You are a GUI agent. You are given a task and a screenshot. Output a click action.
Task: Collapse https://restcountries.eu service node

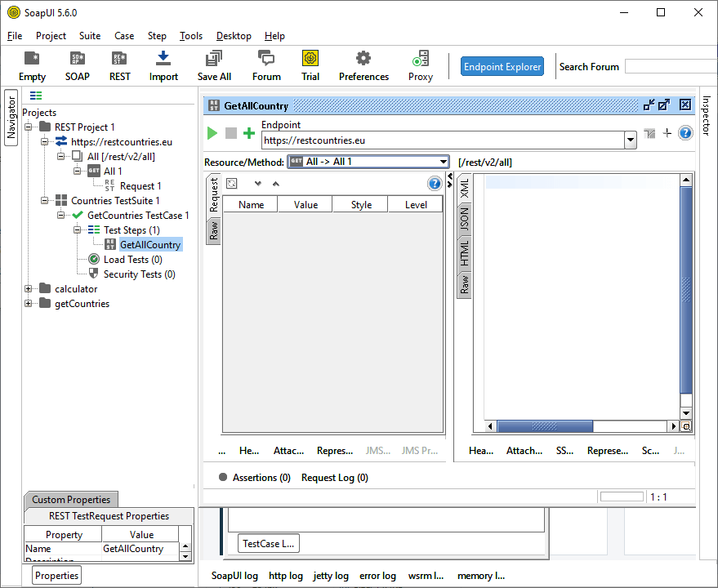(x=44, y=141)
